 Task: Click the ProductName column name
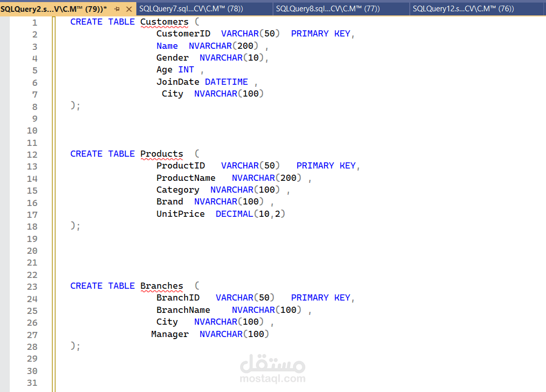click(x=186, y=178)
